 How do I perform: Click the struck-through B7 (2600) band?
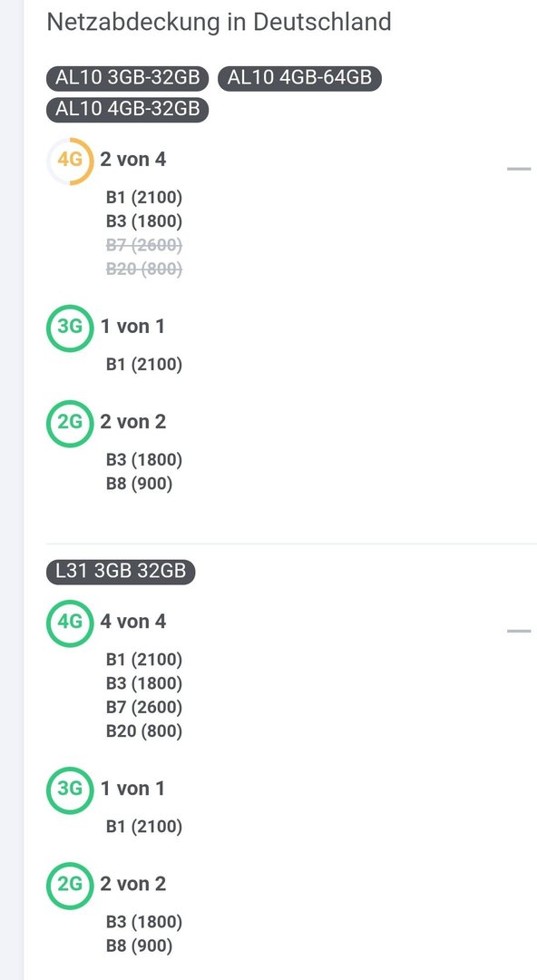pyautogui.click(x=144, y=245)
